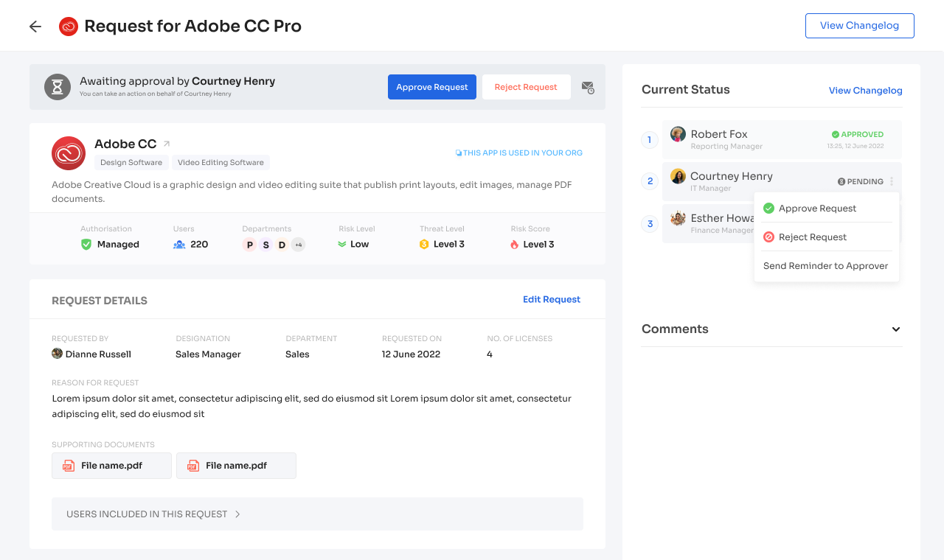944x560 pixels.
Task: Click the green Managed shield icon
Action: point(86,244)
